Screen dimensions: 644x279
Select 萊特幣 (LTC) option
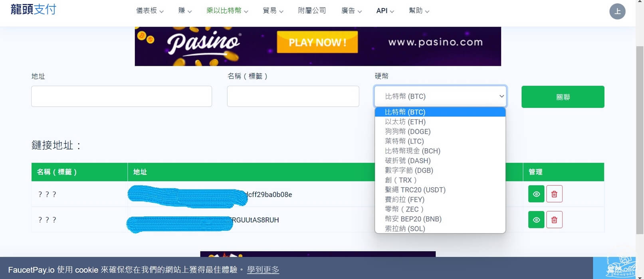pos(440,141)
